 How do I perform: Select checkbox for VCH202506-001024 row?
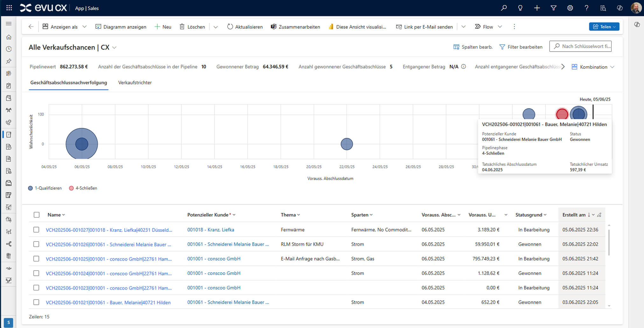pyautogui.click(x=36, y=273)
